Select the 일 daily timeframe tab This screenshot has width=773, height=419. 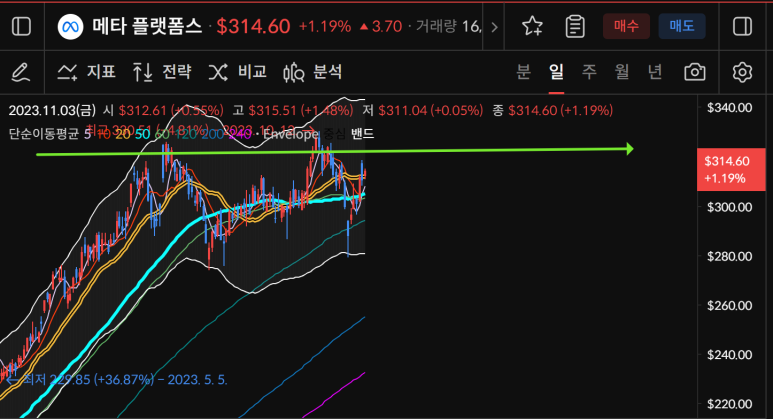[x=556, y=72]
